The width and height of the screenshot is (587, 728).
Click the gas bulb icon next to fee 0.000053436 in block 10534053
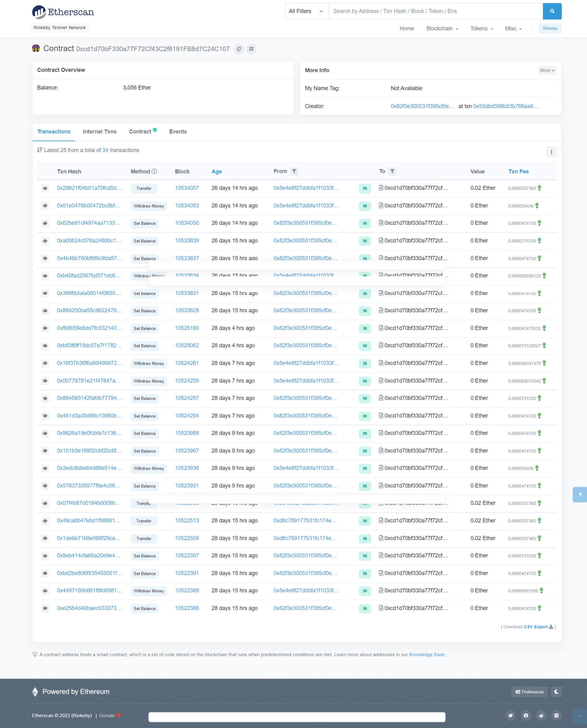tap(537, 206)
